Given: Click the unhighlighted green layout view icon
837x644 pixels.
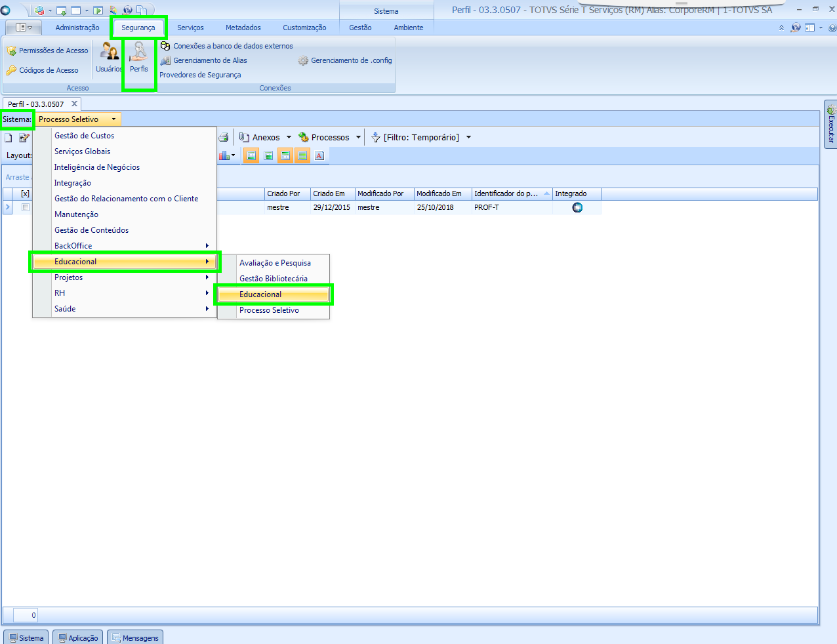Looking at the screenshot, I should coord(268,155).
